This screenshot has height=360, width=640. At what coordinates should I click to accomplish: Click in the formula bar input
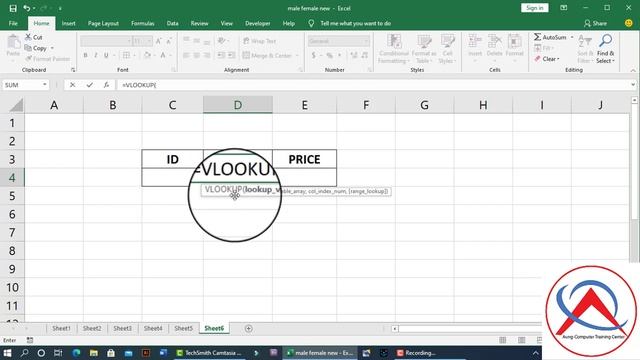[373, 85]
